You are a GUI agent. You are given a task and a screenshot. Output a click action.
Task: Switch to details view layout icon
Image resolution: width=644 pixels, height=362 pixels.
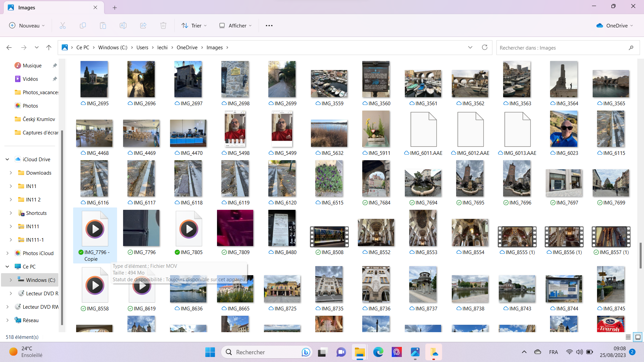[x=628, y=337]
